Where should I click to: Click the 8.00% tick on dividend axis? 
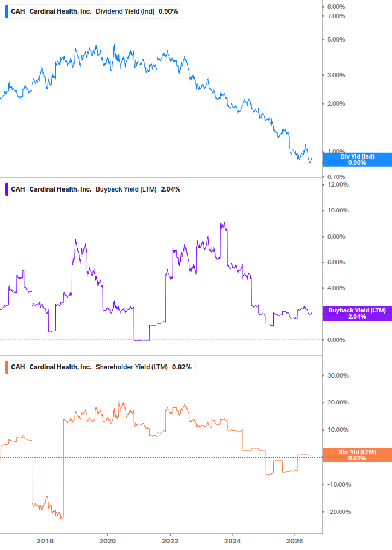tap(336, 7)
